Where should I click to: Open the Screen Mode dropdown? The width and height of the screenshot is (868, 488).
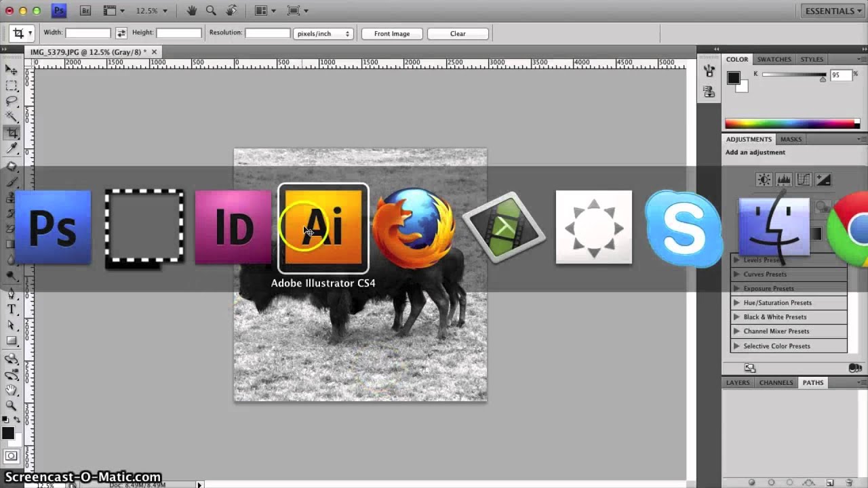coord(297,11)
